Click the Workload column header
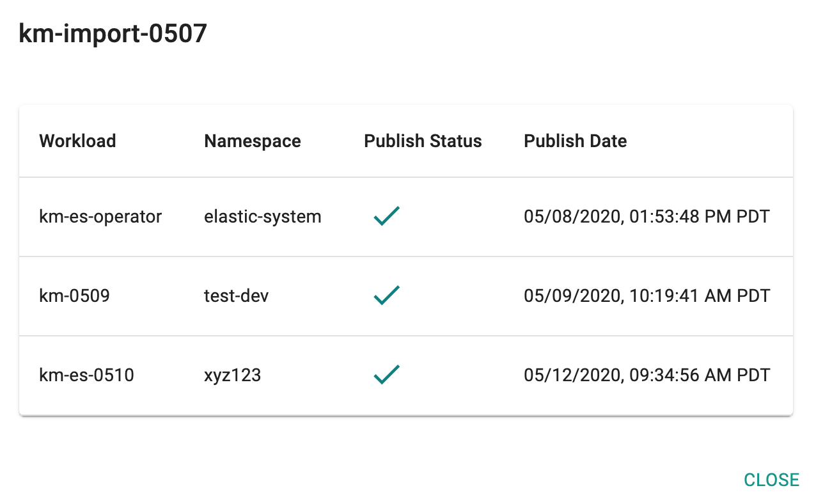 point(77,141)
